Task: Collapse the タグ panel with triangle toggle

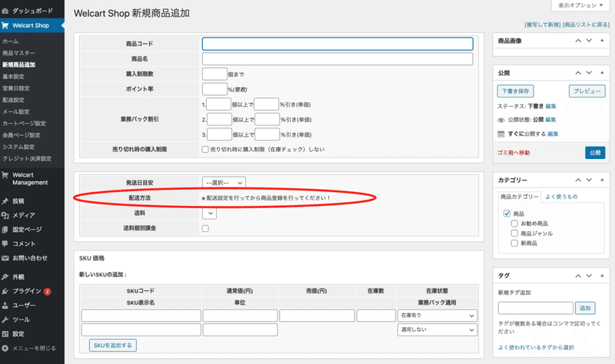Action: point(602,276)
